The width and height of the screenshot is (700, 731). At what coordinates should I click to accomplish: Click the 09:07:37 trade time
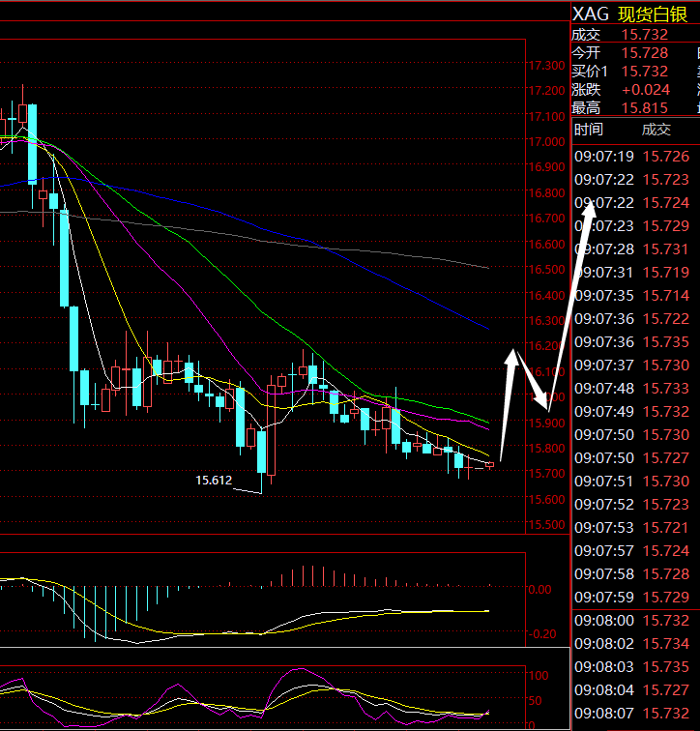[x=604, y=365]
